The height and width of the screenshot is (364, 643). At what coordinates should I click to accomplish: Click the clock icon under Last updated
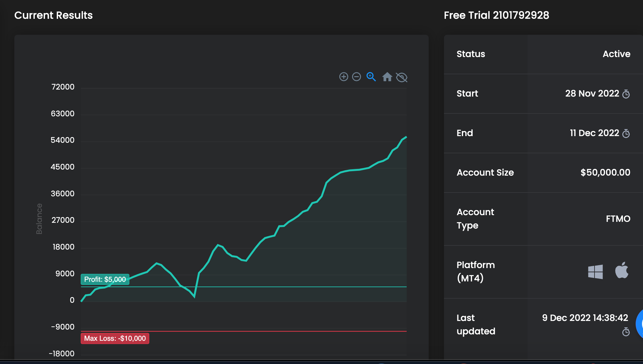point(626,332)
